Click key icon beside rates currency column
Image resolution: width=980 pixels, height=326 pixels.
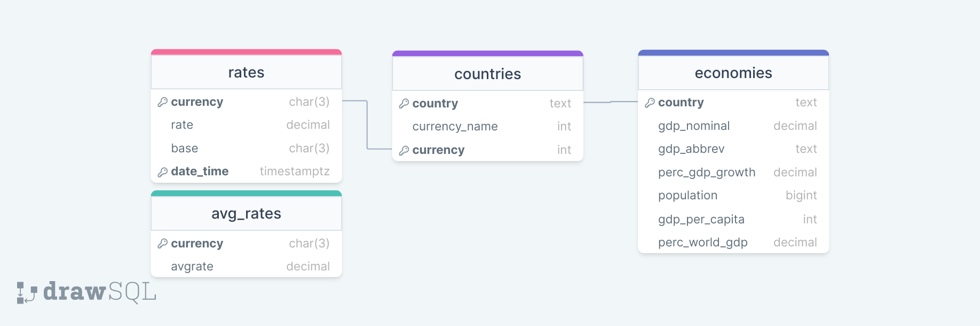pos(162,102)
